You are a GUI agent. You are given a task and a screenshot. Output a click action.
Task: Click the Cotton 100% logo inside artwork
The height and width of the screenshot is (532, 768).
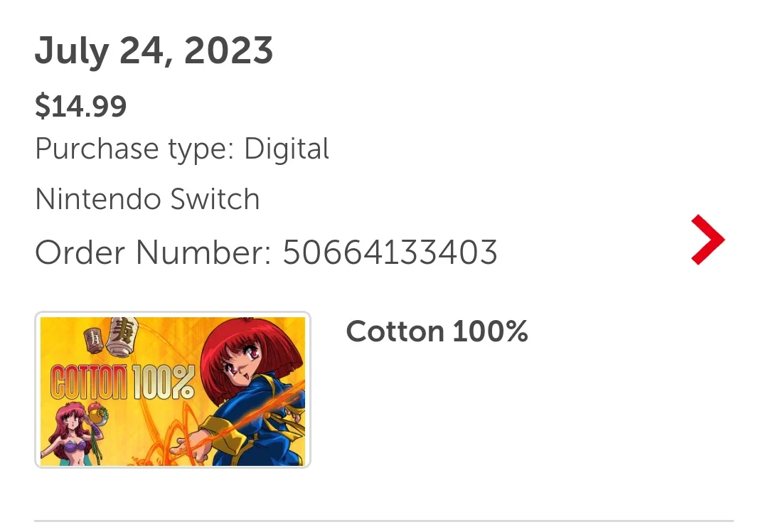pyautogui.click(x=122, y=382)
